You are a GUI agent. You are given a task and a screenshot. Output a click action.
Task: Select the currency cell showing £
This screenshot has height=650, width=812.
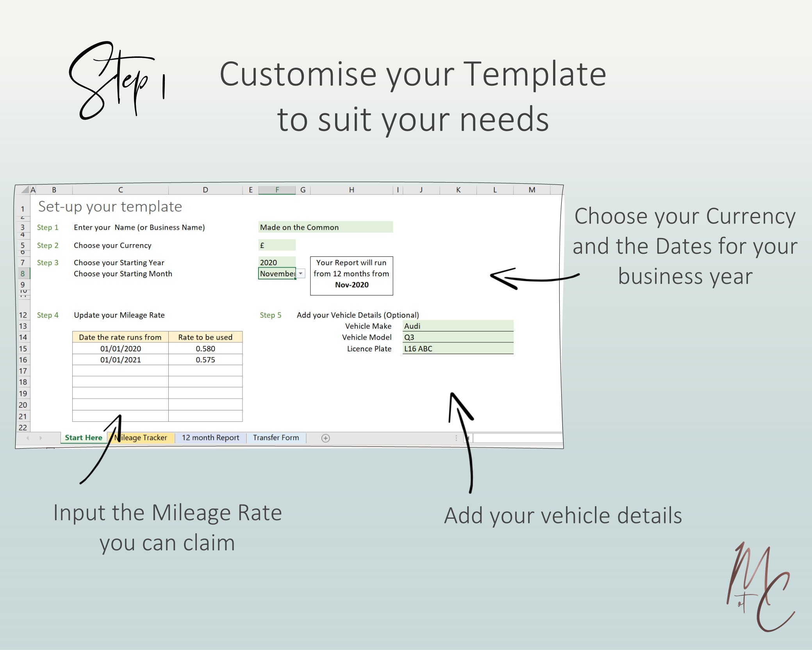(x=277, y=245)
